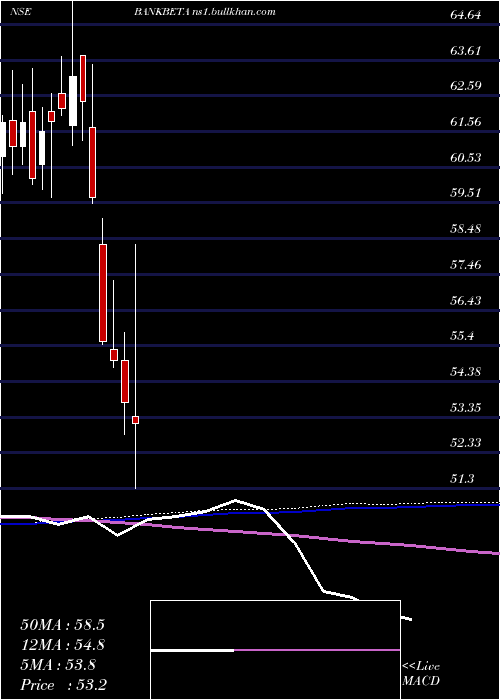Screen dimensions: 500x700
Task: Click the 5MA : 53.8 readout
Action: [58, 665]
